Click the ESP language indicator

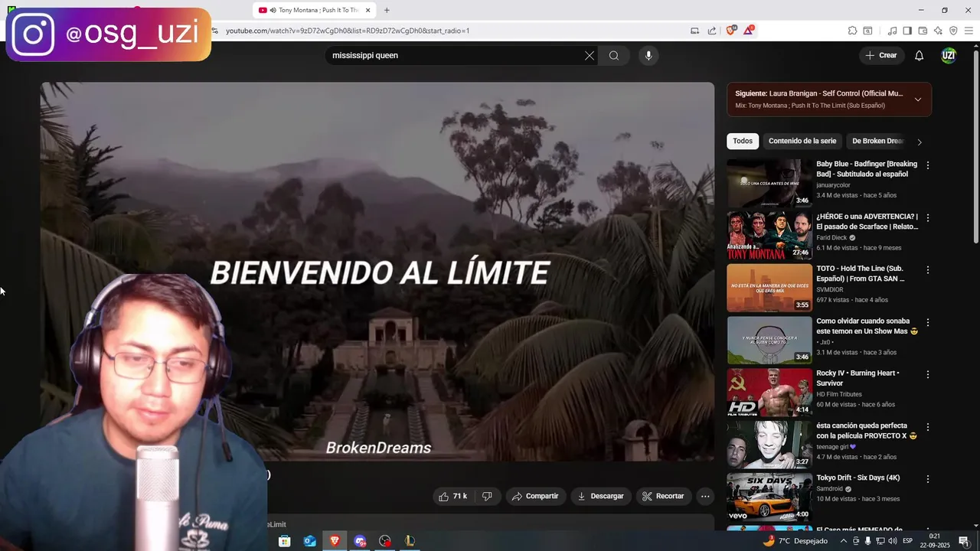[908, 541]
